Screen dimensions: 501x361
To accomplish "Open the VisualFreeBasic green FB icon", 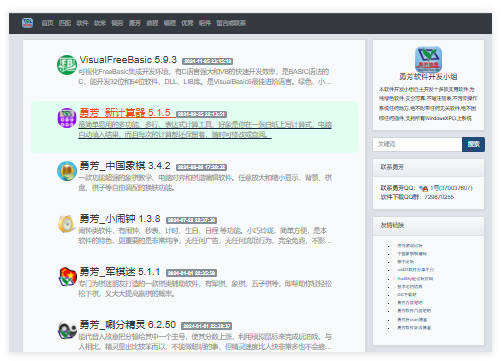I will coord(67,65).
